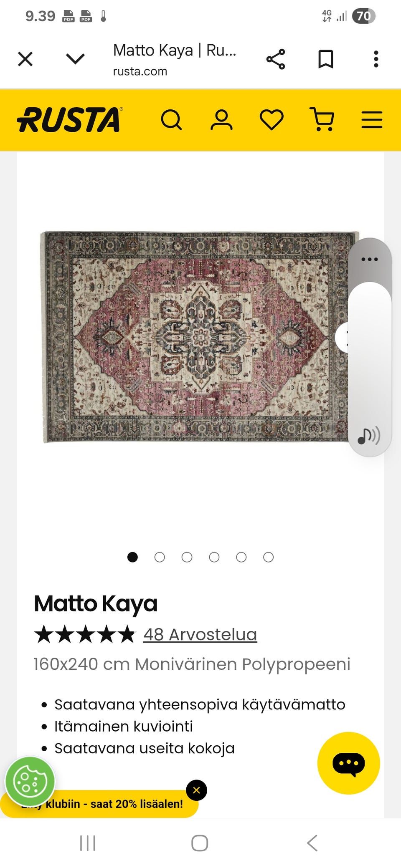Dismiss the 20% lisäalen club banner
The height and width of the screenshot is (868, 401).
click(196, 790)
